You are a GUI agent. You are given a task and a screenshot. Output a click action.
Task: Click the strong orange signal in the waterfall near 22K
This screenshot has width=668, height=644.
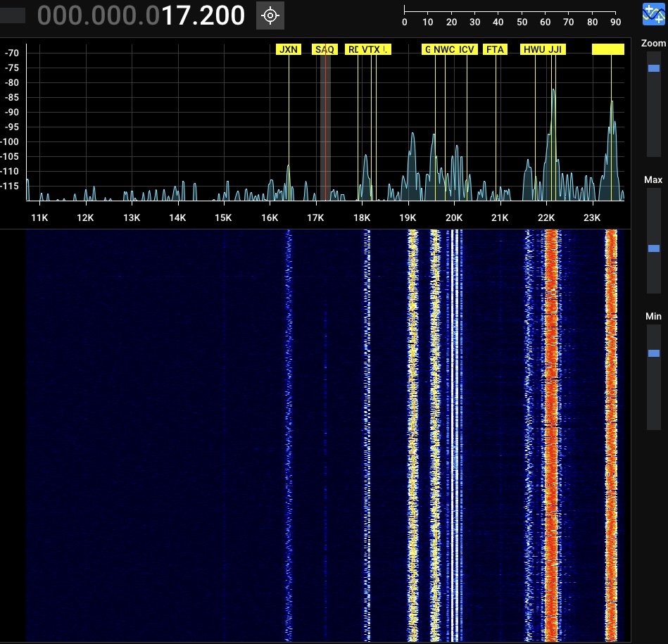(x=551, y=434)
